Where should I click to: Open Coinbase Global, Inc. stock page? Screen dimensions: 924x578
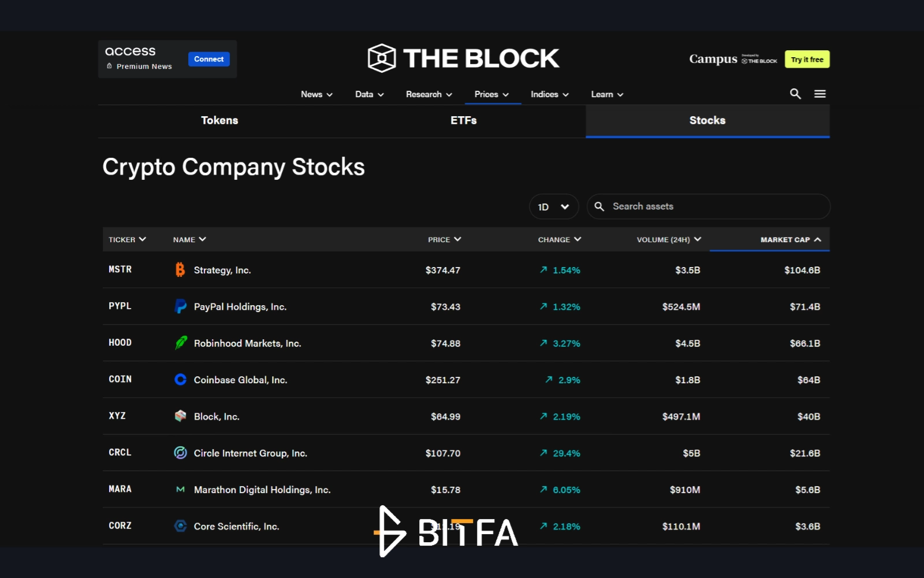tap(241, 380)
